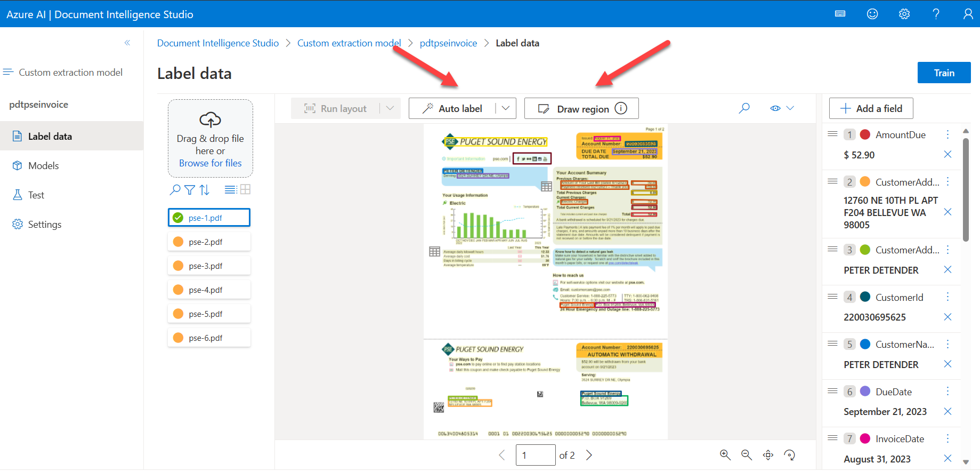This screenshot has width=980, height=471.
Task: Click the table icon beside usage statistics
Action: 434,251
